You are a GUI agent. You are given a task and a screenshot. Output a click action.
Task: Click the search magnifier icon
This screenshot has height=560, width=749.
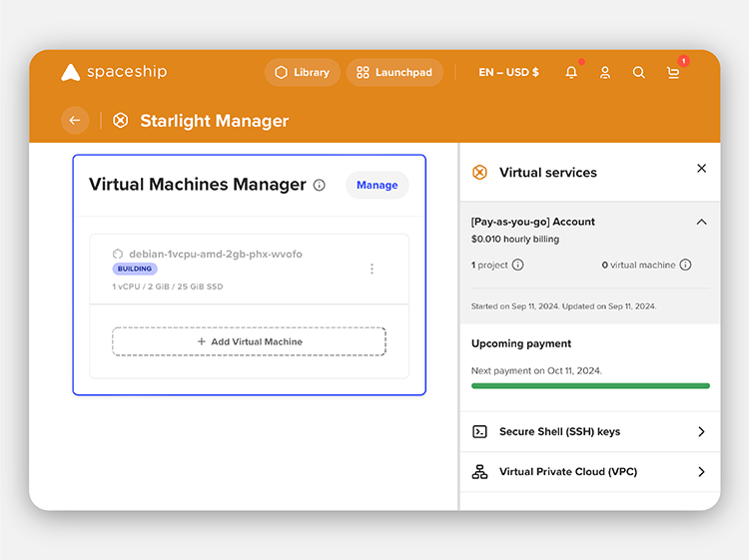pyautogui.click(x=639, y=73)
